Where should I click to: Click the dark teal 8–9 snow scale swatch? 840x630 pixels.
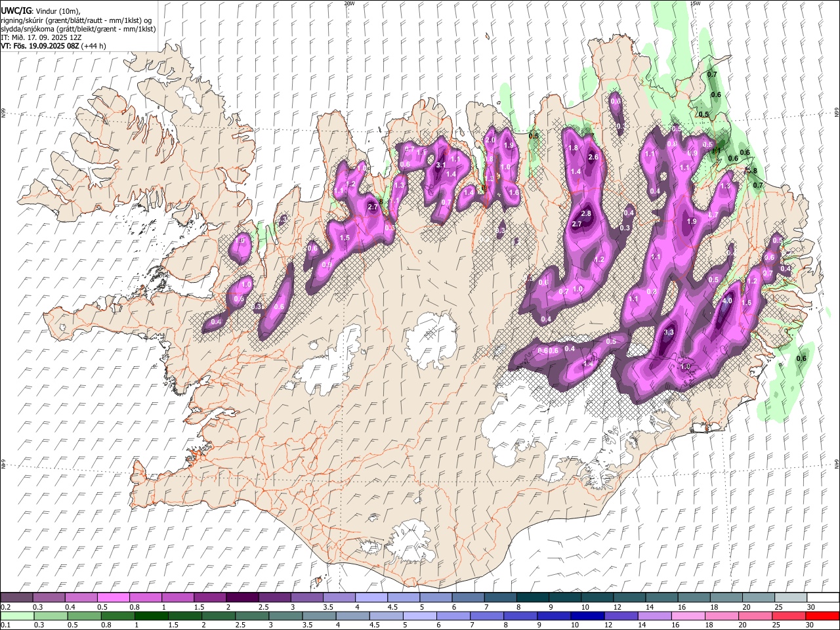pos(533,598)
